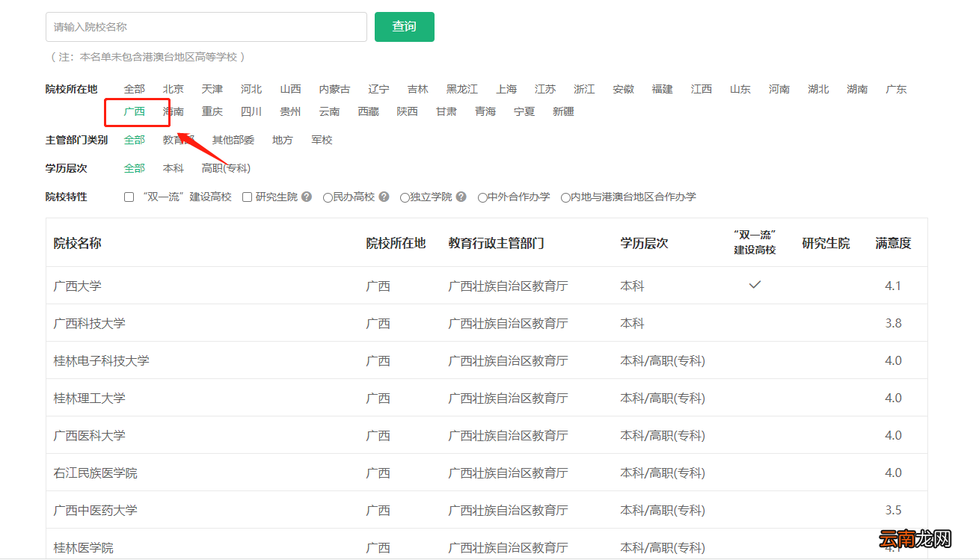Pick 新疆 from the location filter
The height and width of the screenshot is (560, 979).
click(x=563, y=111)
